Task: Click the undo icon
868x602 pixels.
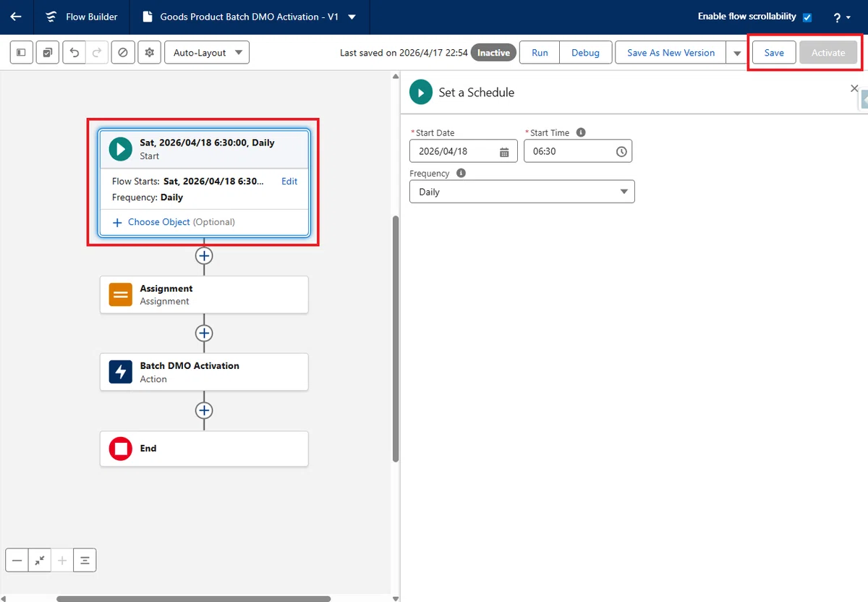Action: (x=75, y=53)
